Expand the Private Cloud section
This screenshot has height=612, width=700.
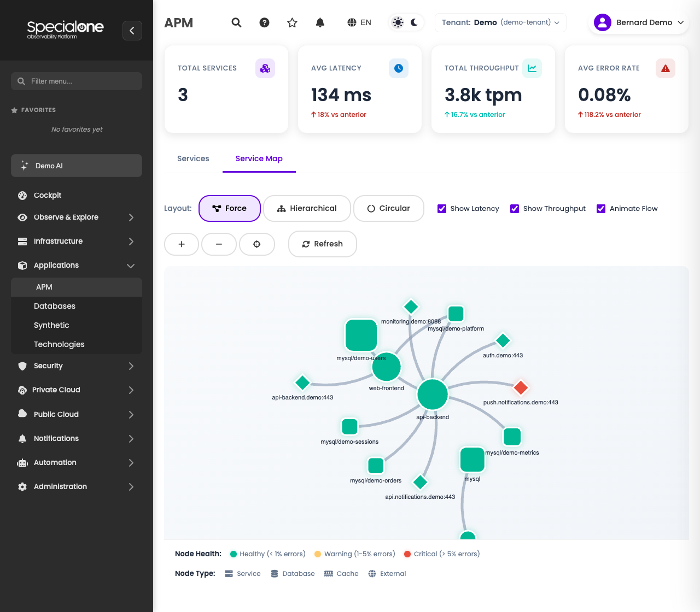point(77,390)
